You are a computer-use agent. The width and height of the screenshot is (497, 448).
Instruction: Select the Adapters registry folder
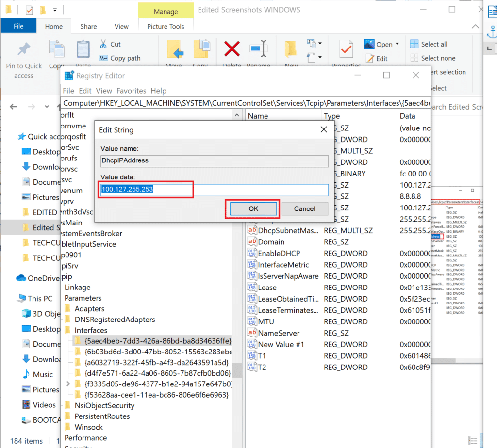[x=89, y=309]
